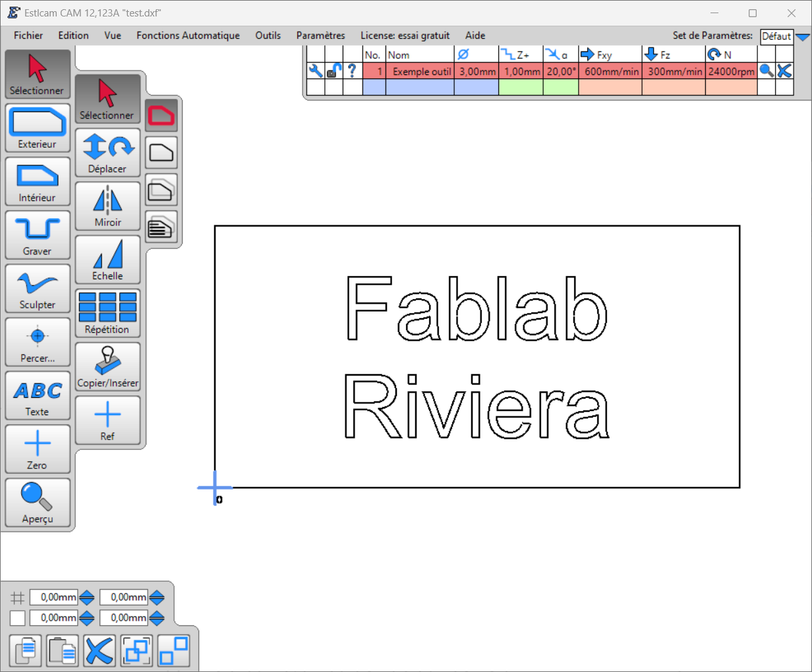
Task: Select the Miroir mirror tool
Action: [x=107, y=206]
